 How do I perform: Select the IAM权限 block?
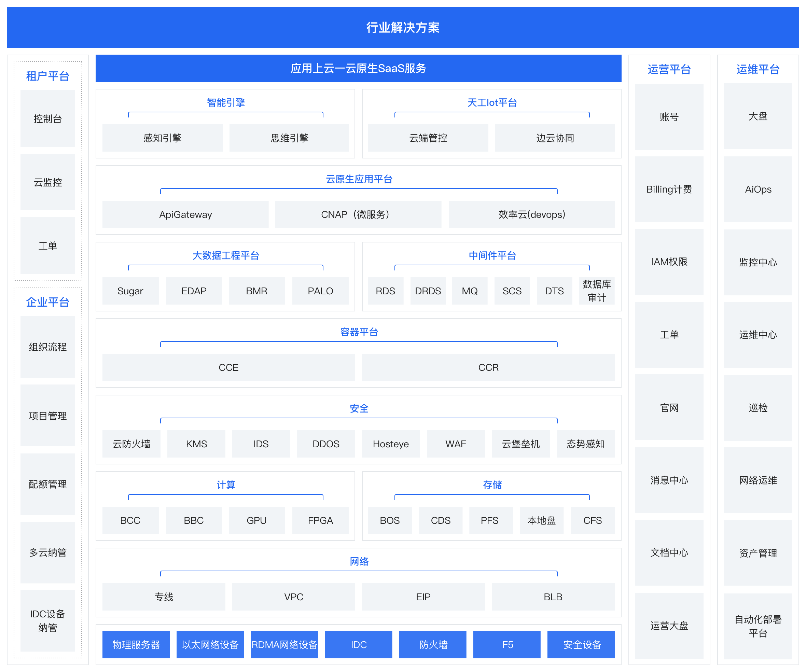coord(669,262)
